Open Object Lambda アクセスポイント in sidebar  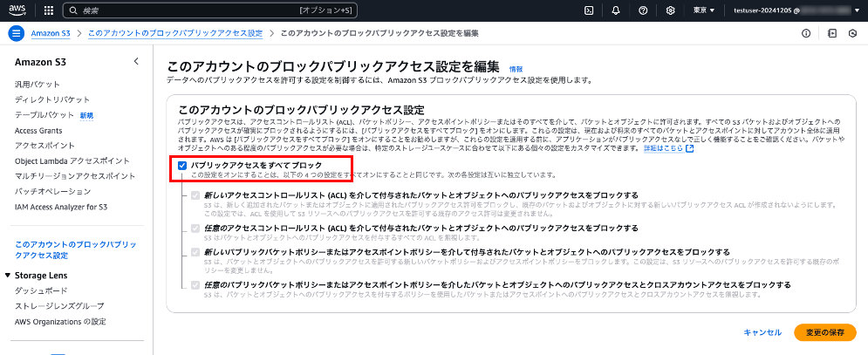point(72,161)
